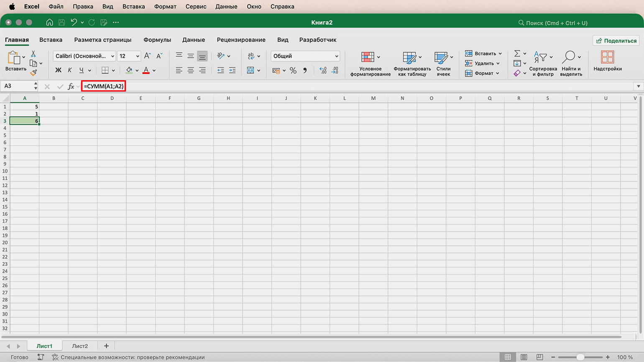The width and height of the screenshot is (644, 362).
Task: Apply percent style with % icon
Action: coord(293,71)
